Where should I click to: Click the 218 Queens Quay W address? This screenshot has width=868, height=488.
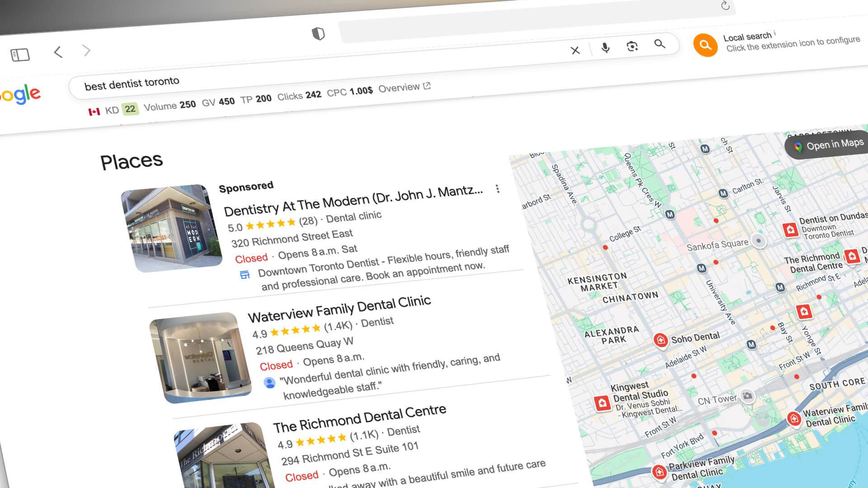pos(304,346)
